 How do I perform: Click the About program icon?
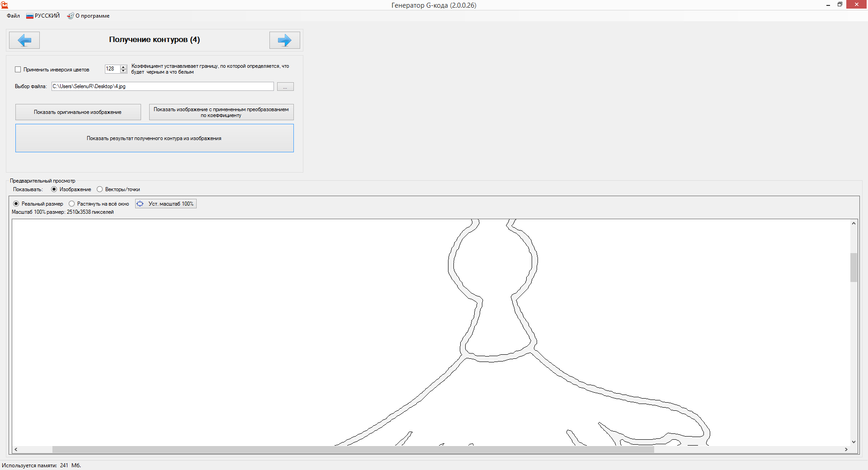70,16
